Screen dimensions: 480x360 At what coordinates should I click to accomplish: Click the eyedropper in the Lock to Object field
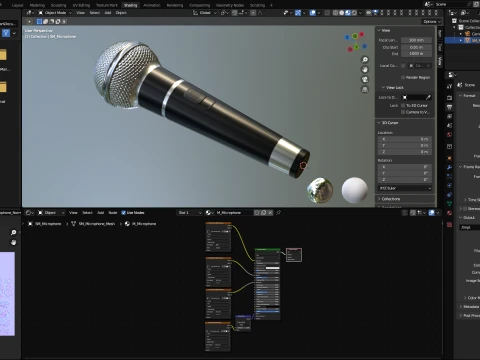(428, 97)
